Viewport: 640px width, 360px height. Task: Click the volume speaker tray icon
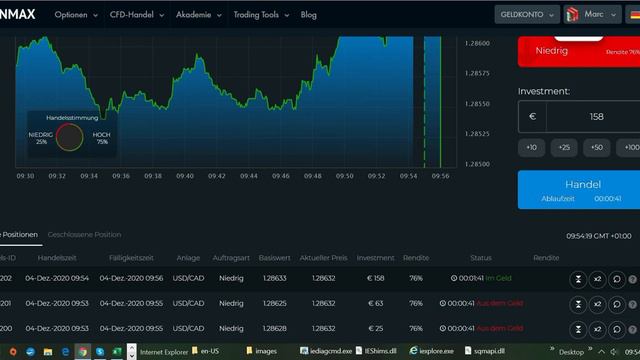[x=613, y=352]
